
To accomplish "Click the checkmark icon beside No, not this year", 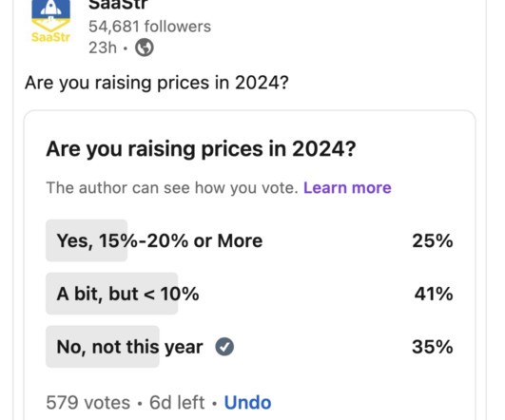I will tap(224, 347).
